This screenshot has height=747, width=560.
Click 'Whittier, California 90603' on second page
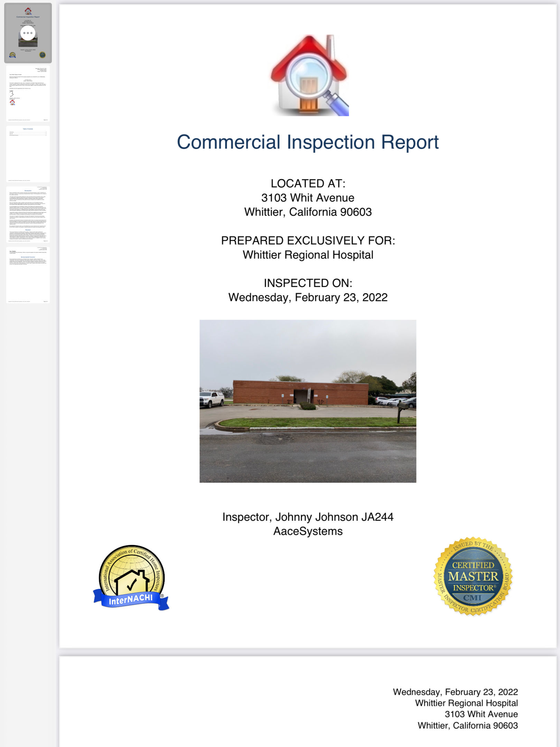(x=468, y=725)
